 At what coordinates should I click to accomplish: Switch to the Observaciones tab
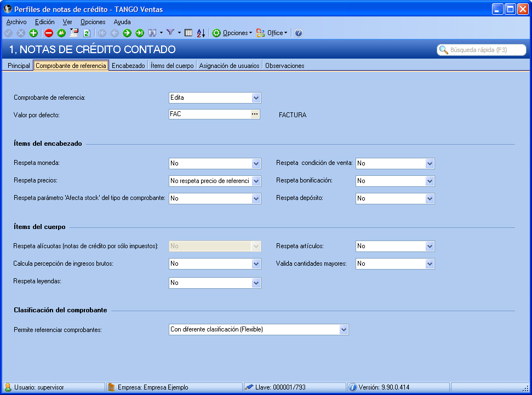pyautogui.click(x=285, y=66)
